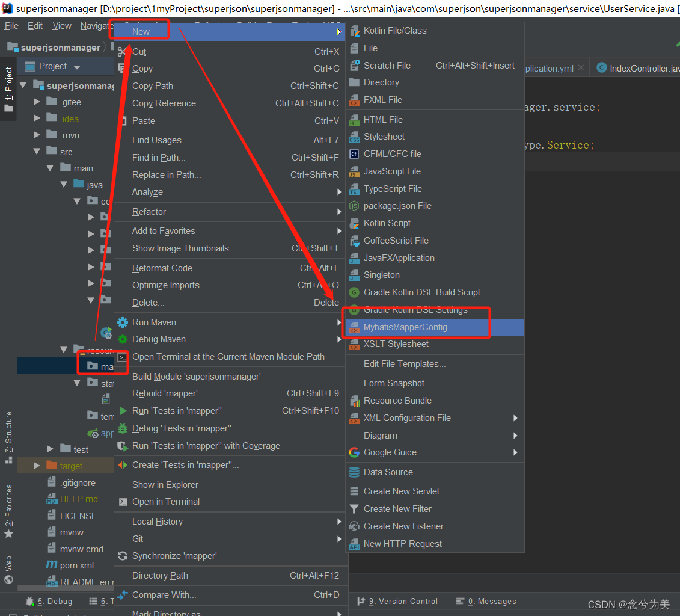Select Directory Path entry
The height and width of the screenshot is (616, 680).
pyautogui.click(x=230, y=576)
